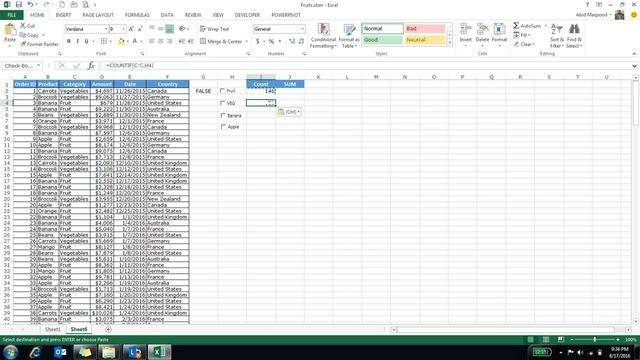This screenshot has width=640, height=360.
Task: Click the Undo arrow in Quick Access Toolbar
Action: (x=30, y=4)
